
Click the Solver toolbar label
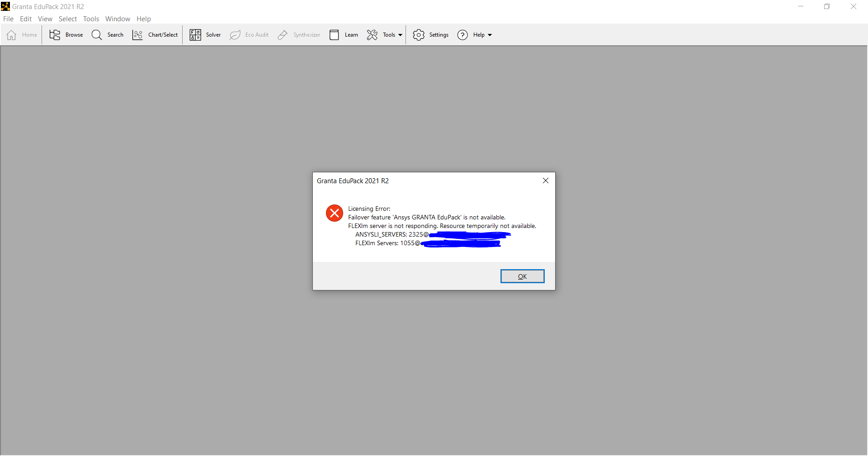213,35
